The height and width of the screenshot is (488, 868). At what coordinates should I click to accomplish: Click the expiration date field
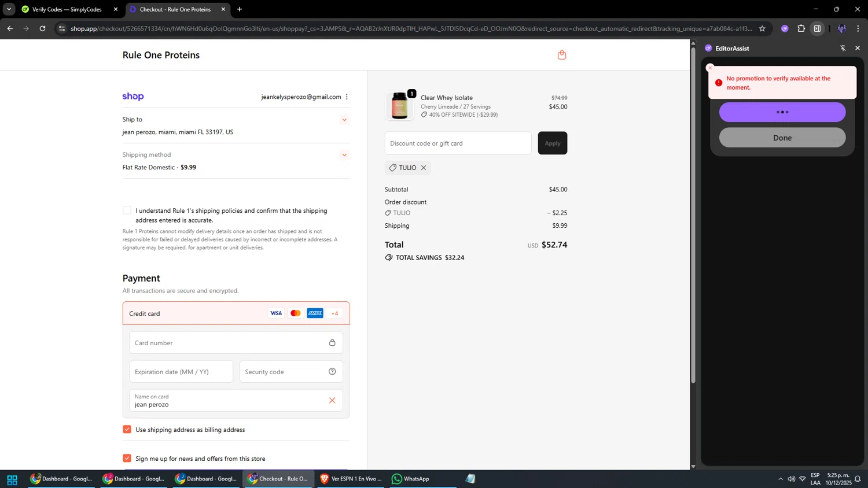click(181, 372)
